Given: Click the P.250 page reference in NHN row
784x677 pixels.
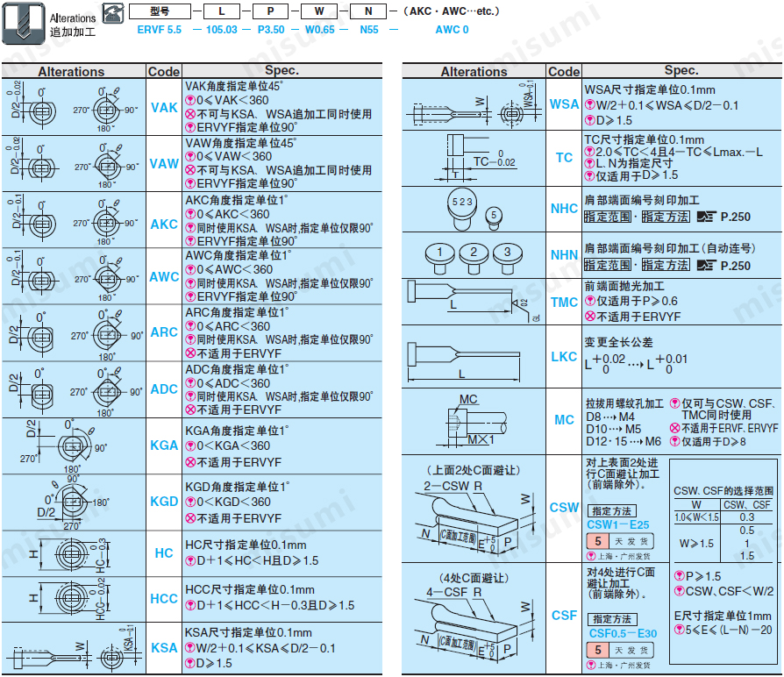Looking at the screenshot, I should (x=736, y=266).
